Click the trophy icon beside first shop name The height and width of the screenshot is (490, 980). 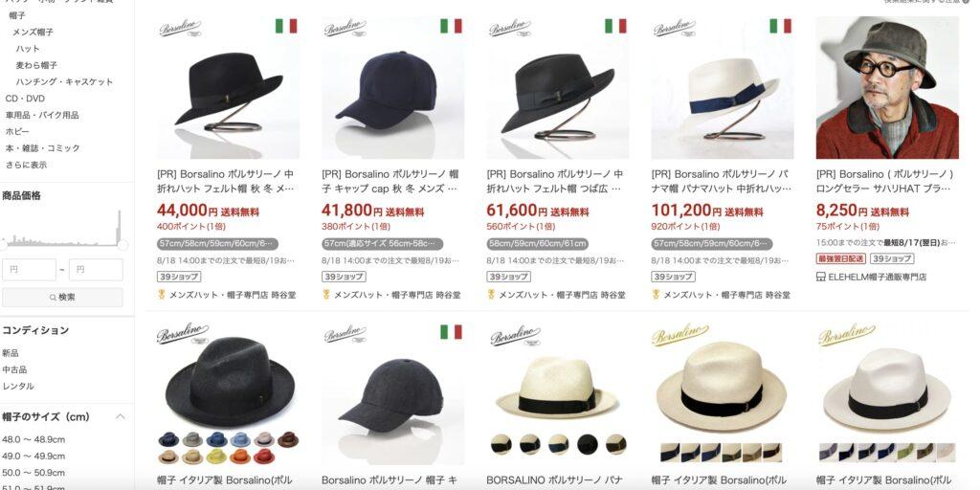(x=161, y=294)
